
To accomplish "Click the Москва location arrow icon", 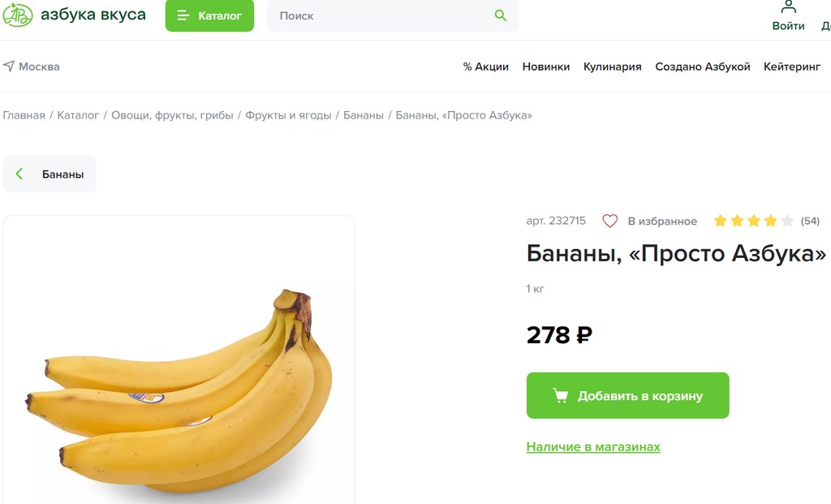I will tap(8, 67).
